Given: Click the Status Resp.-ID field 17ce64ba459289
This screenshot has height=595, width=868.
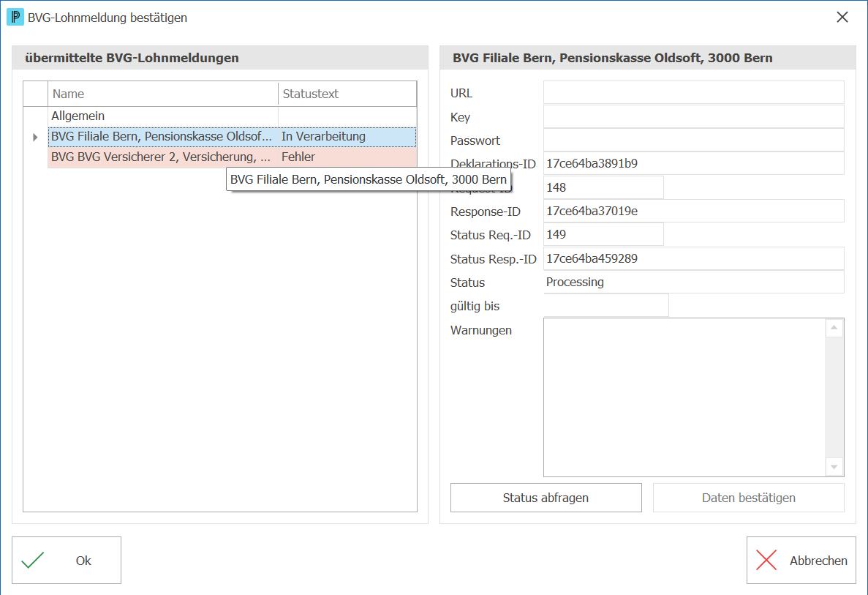Looking at the screenshot, I should [694, 258].
